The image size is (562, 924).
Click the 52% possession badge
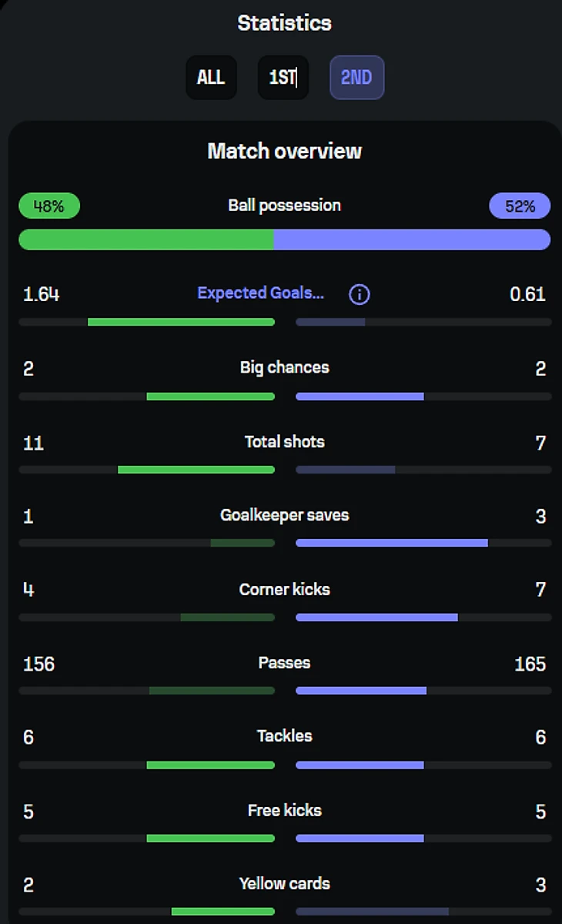[x=520, y=206]
